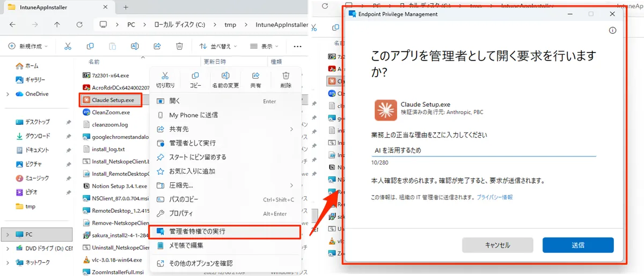
Task: Expand the ネットワーク tree node
Action: point(8,263)
